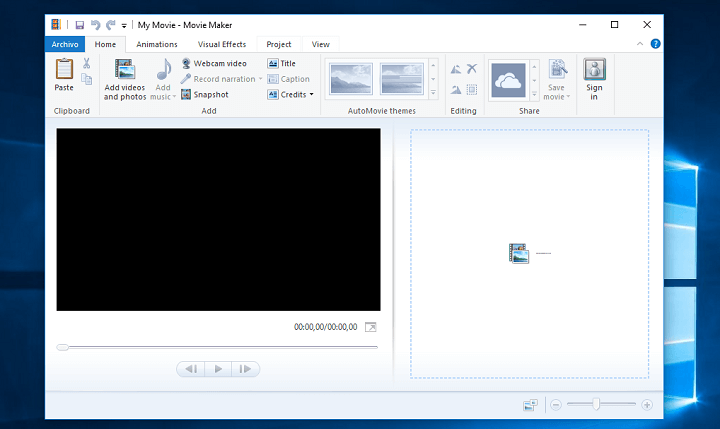
Task: Open the Record narration dropdown arrow
Action: click(260, 79)
